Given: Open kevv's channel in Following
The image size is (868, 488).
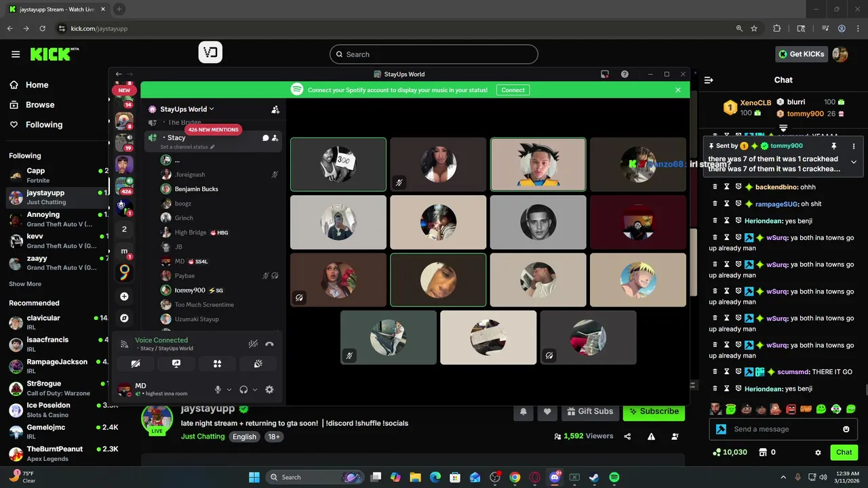Looking at the screenshot, I should tap(58, 241).
